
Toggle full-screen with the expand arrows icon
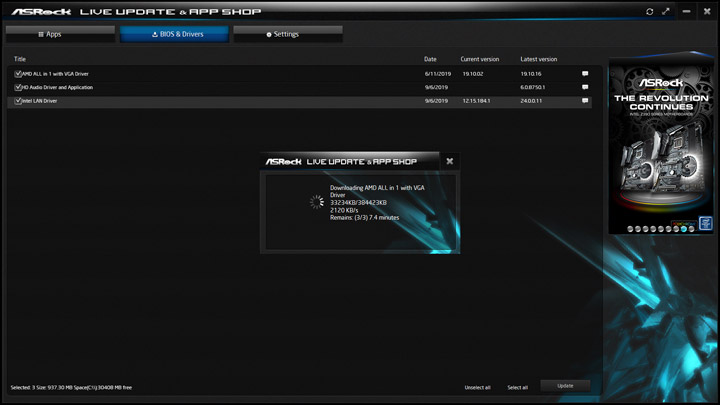(666, 11)
